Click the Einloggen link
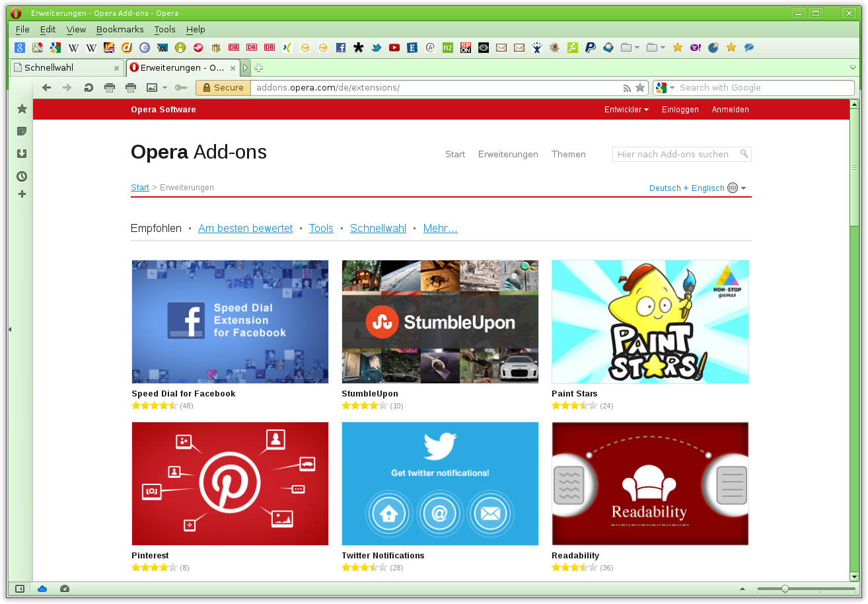This screenshot has height=604, width=868. point(680,110)
